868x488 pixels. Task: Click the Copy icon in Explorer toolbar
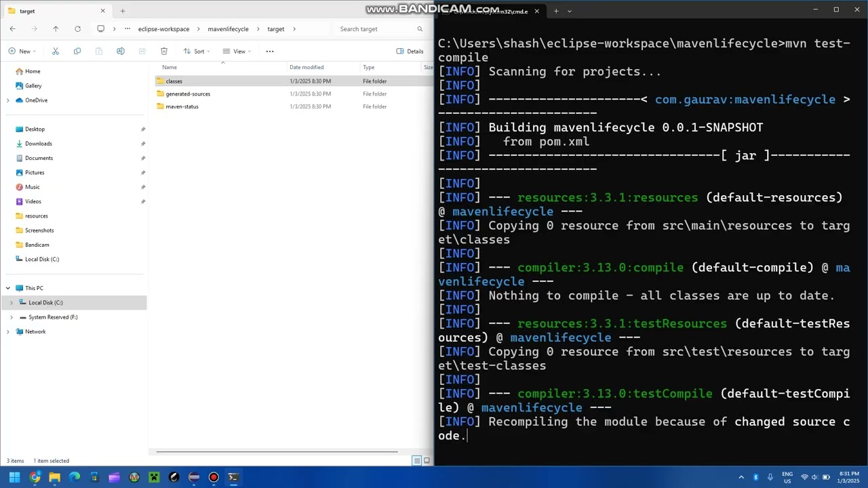click(77, 52)
